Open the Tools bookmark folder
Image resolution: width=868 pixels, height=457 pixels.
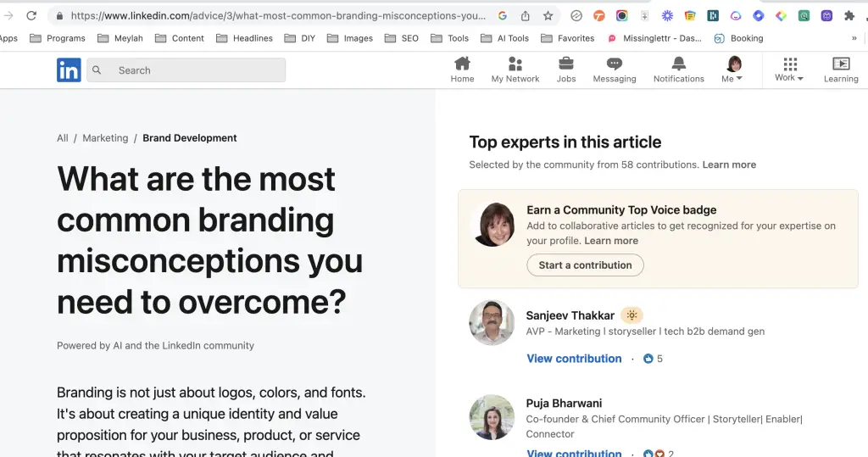pos(449,38)
